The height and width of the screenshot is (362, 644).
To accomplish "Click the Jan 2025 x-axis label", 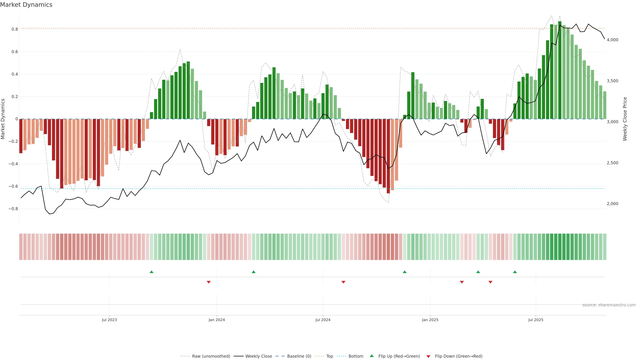I will 430,320.
